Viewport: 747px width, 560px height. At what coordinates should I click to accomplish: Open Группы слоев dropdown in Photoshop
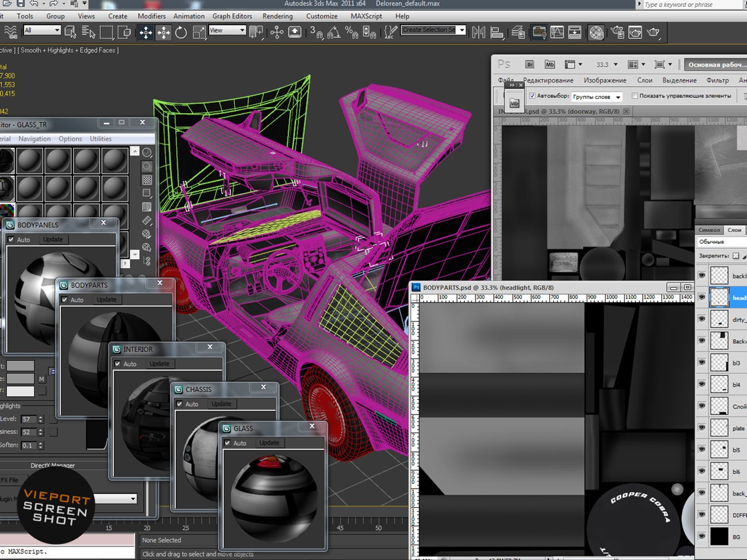[x=597, y=97]
